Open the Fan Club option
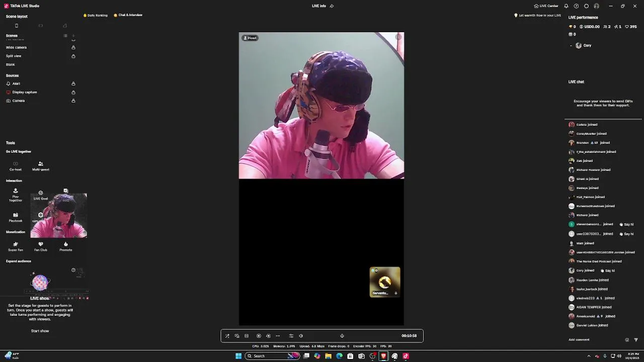The height and width of the screenshot is (362, 644). pyautogui.click(x=41, y=246)
